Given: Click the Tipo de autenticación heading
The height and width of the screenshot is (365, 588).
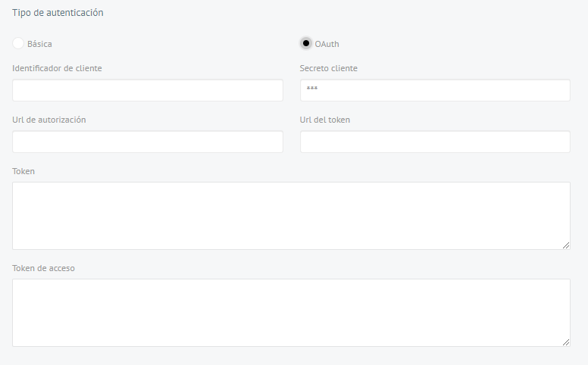Looking at the screenshot, I should coord(58,13).
